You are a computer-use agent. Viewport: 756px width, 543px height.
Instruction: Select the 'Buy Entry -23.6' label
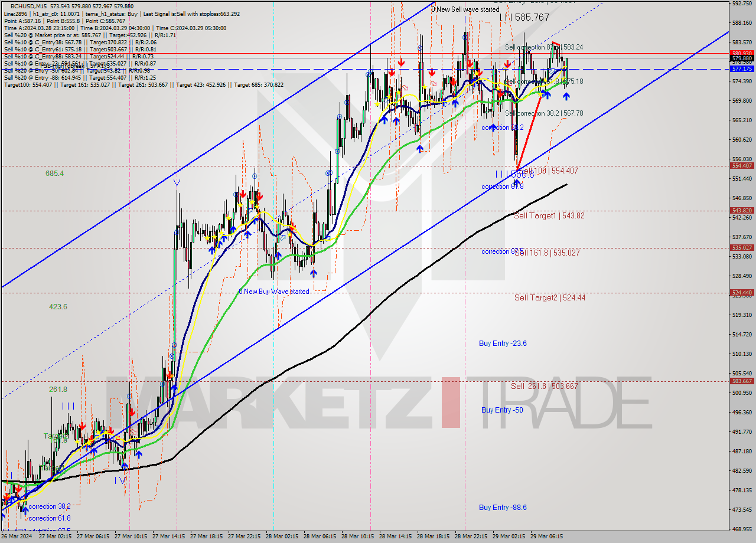(x=503, y=343)
